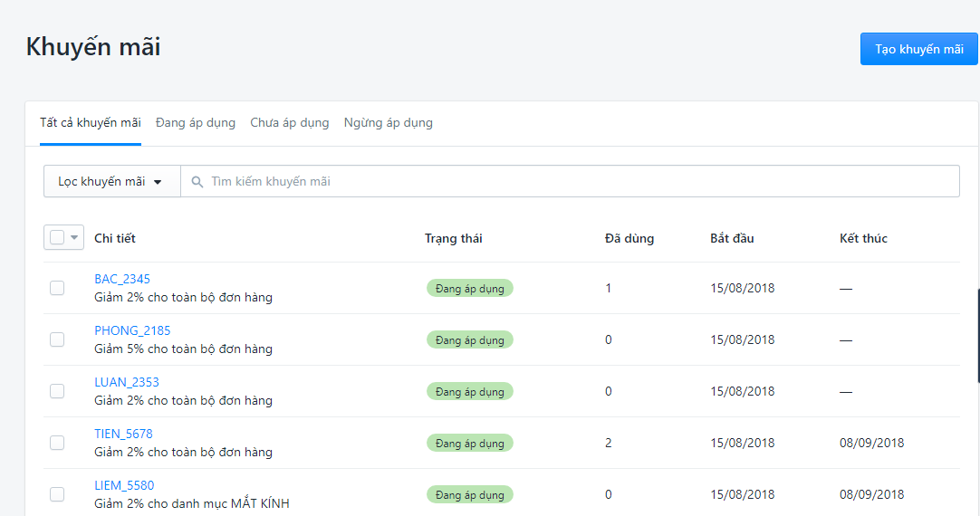This screenshot has height=516, width=980.
Task: Toggle the select-all checkbox in header
Action: 57,238
